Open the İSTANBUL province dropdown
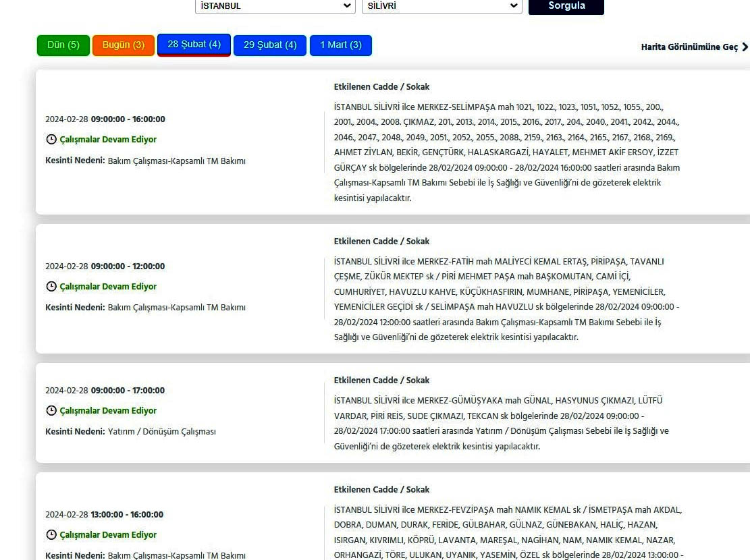Screen dimensions: 750x560 (275, 6)
